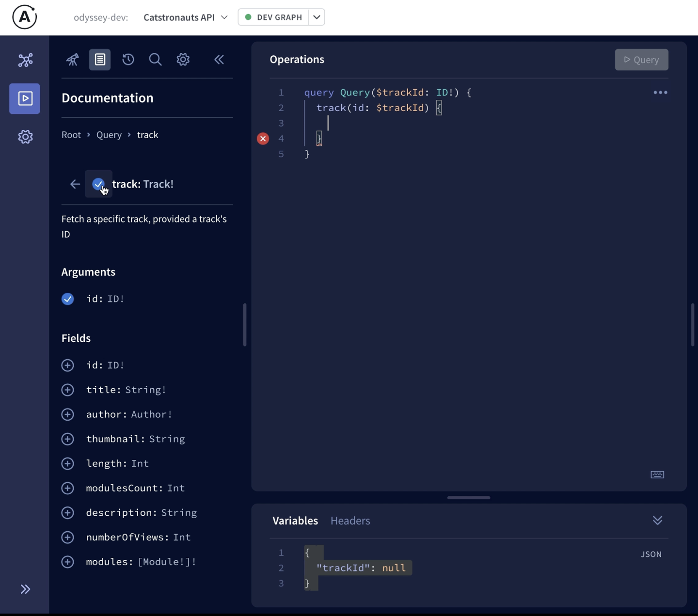This screenshot has width=698, height=616.
Task: Run the operation with Query button
Action: point(641,60)
